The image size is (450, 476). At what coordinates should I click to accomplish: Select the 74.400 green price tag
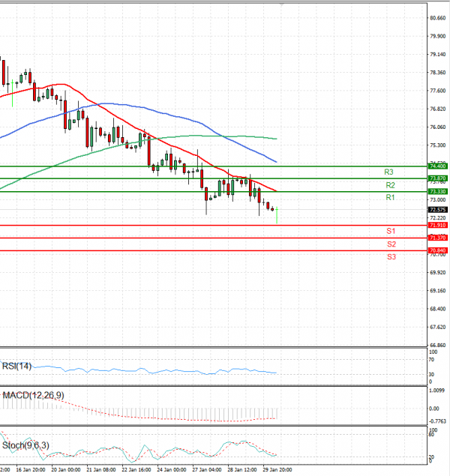point(437,166)
